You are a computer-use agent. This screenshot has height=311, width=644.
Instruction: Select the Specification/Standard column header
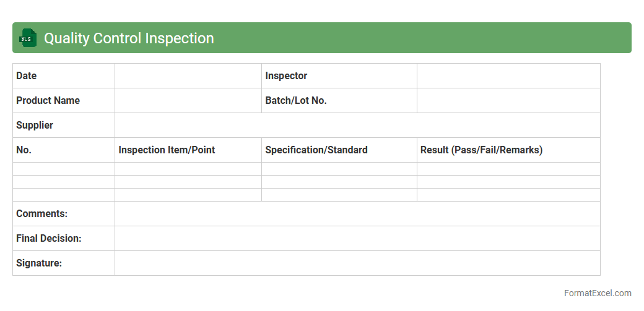(316, 150)
